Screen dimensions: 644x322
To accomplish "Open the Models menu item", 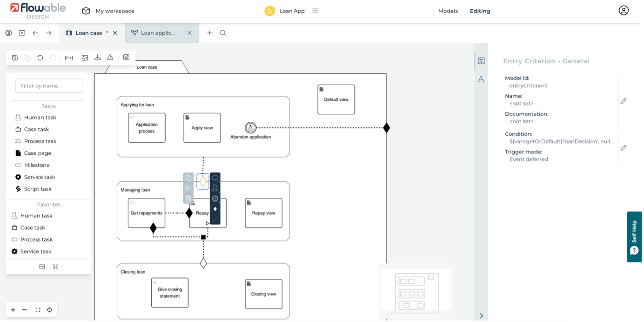I will (x=448, y=11).
